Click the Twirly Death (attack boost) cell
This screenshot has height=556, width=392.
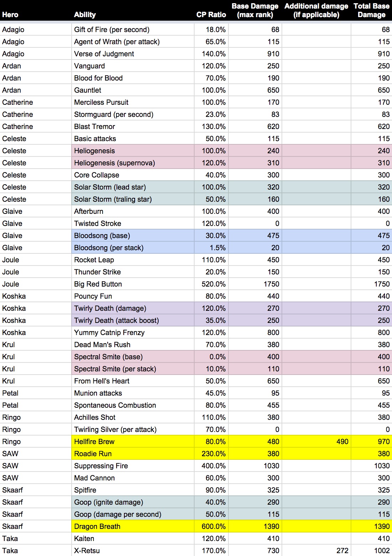133,320
